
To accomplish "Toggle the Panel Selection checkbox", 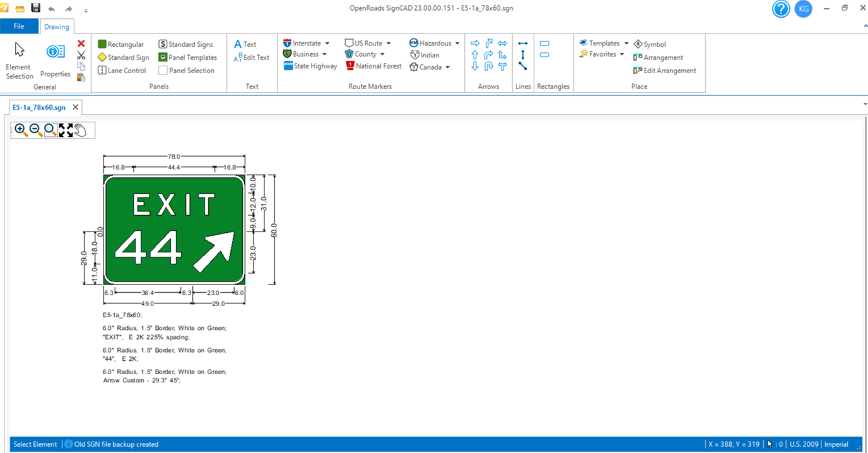I will click(163, 71).
